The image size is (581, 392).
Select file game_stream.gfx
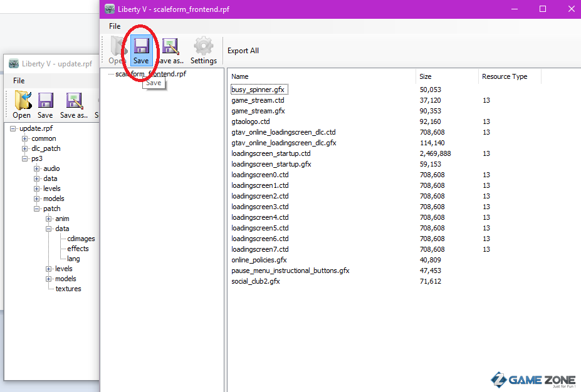point(258,111)
